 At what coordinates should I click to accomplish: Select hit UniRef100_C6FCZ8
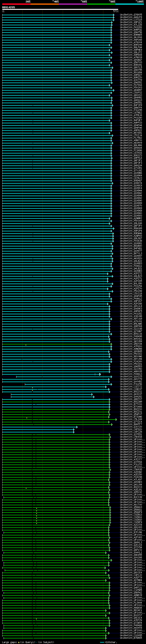coord(131,432)
